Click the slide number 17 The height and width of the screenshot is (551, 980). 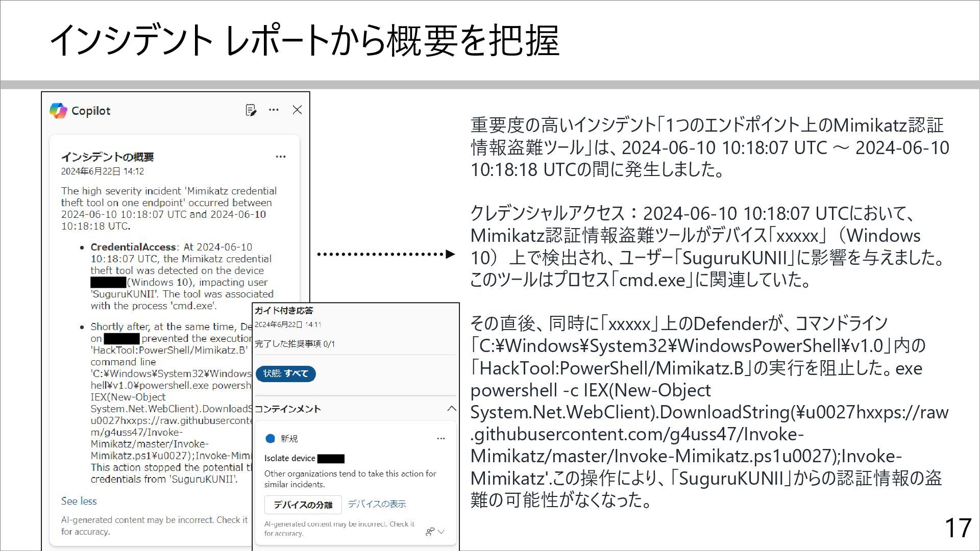[x=958, y=528]
